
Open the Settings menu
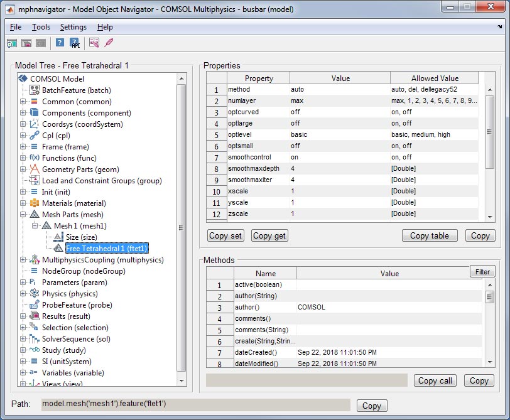pyautogui.click(x=73, y=27)
